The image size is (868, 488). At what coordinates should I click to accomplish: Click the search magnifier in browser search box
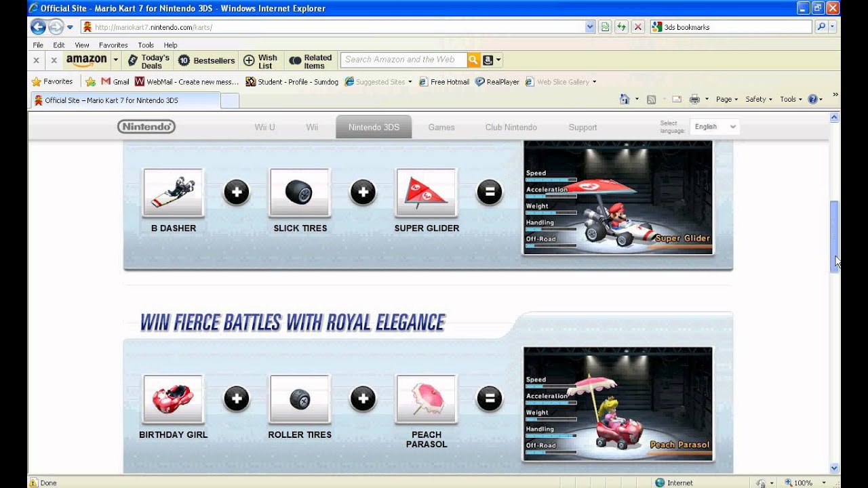coord(821,27)
